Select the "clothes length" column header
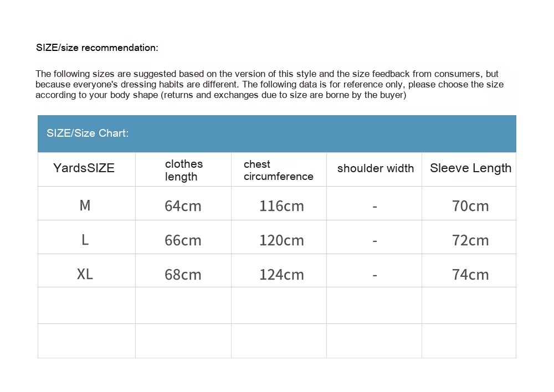Image resolution: width=554 pixels, height=392 pixels. 184,170
